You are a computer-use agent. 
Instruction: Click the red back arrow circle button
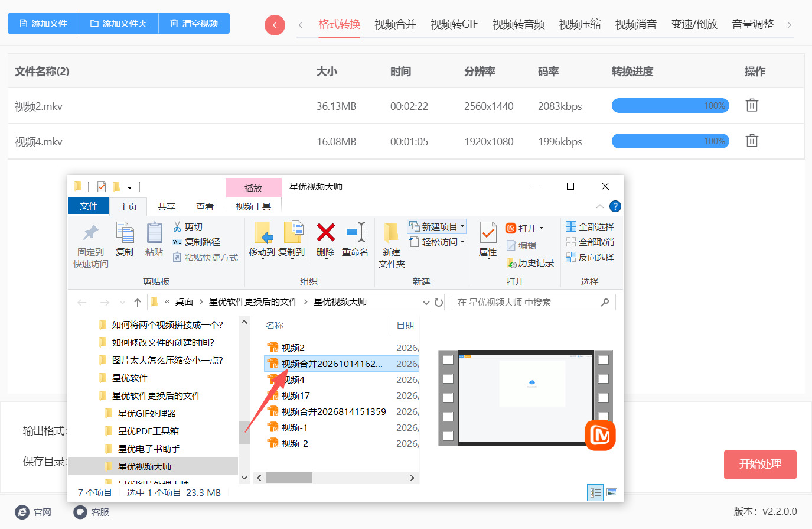[x=275, y=25]
